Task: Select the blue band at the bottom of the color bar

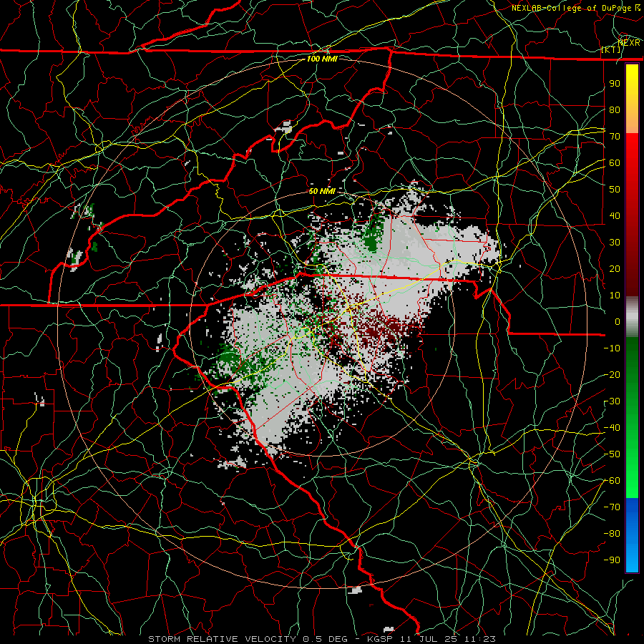Action: click(x=632, y=535)
